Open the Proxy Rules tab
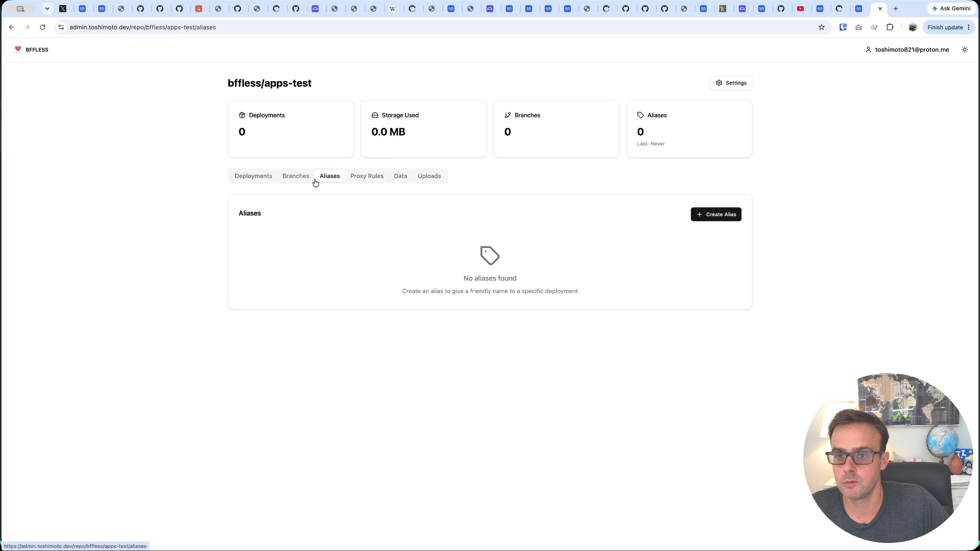 tap(367, 176)
